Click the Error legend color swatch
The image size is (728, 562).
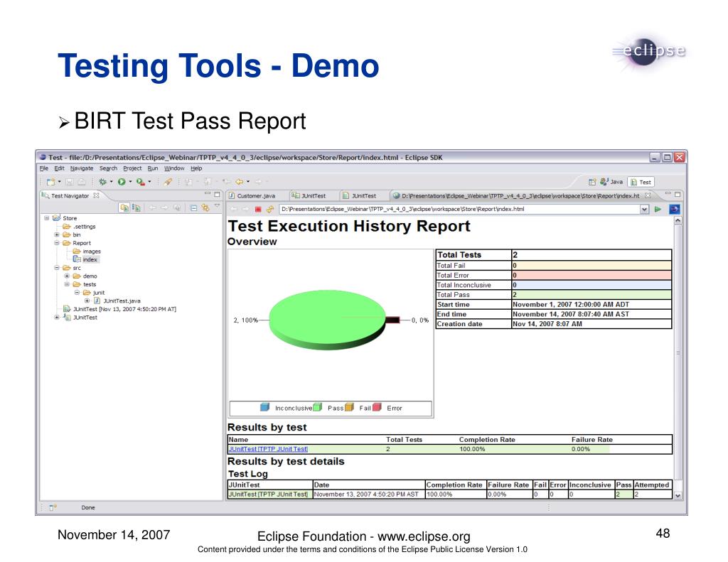tap(377, 407)
